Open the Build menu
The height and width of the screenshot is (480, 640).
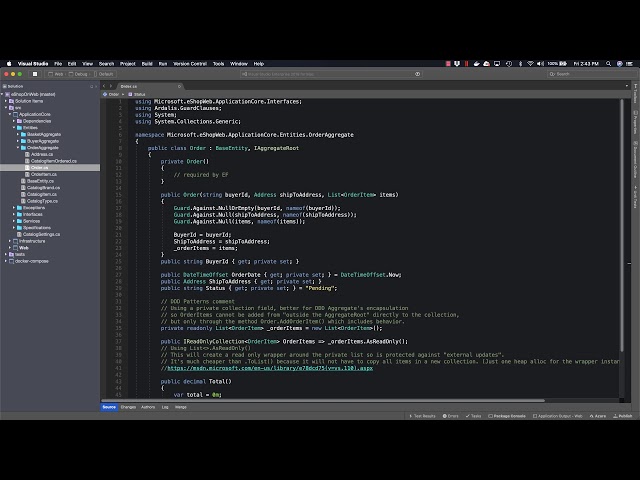[x=147, y=64]
